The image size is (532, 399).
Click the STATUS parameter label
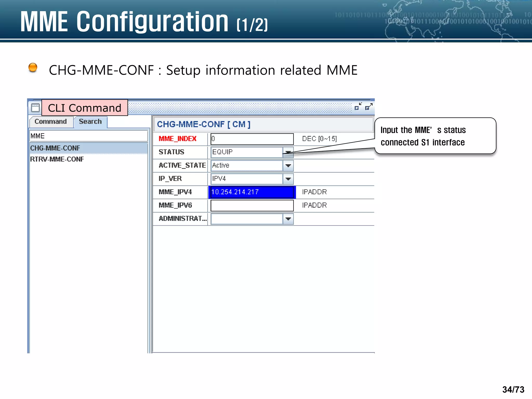click(x=171, y=152)
